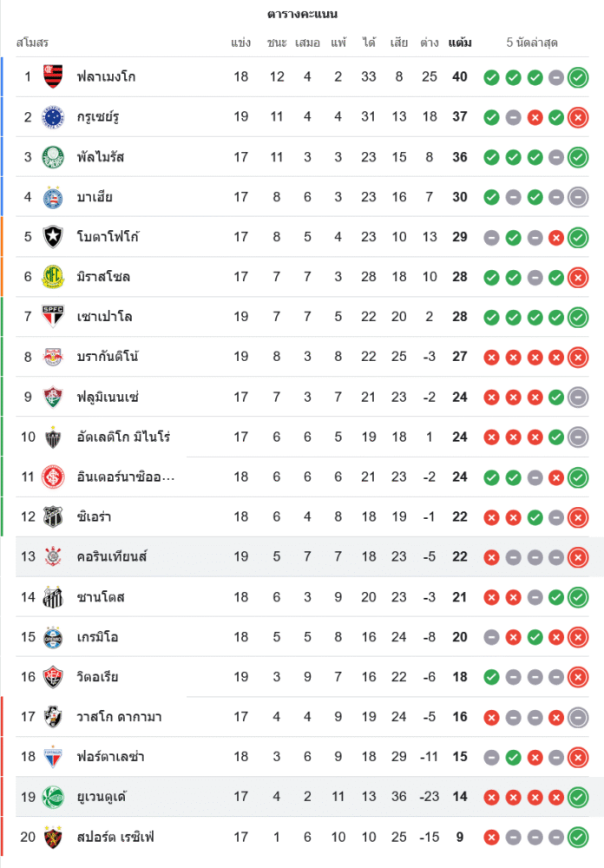Click the Corinthians club crest icon
The height and width of the screenshot is (868, 604).
click(x=53, y=556)
